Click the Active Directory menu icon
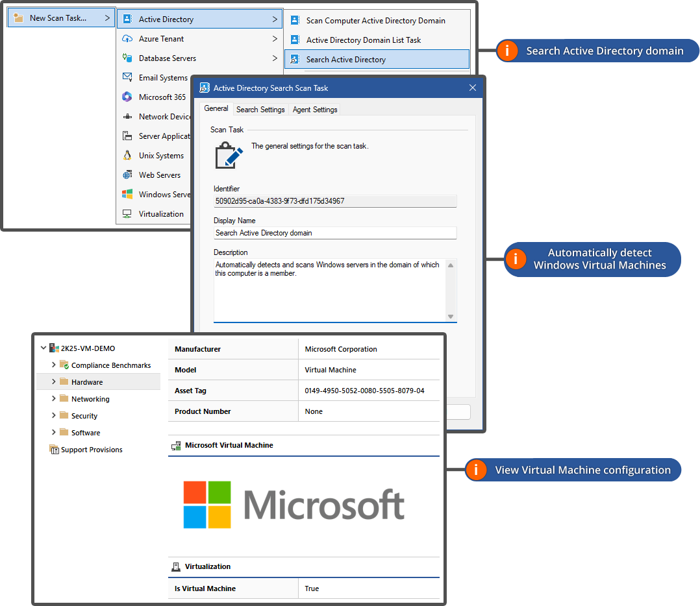The width and height of the screenshot is (700, 606). pyautogui.click(x=127, y=19)
